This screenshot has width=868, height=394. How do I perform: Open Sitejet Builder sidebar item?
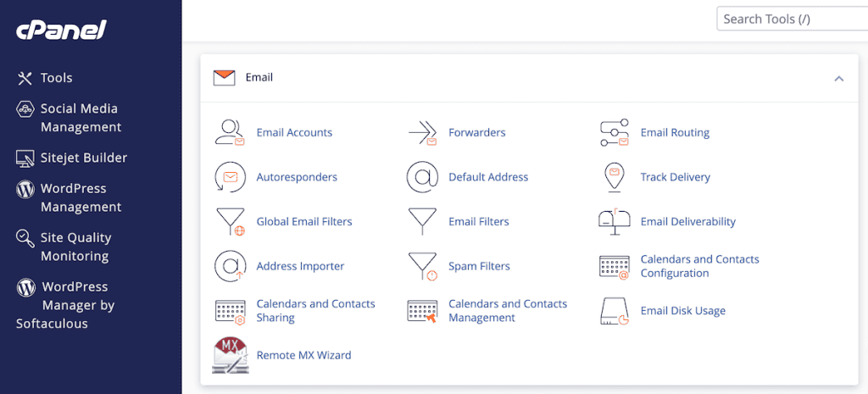(84, 158)
